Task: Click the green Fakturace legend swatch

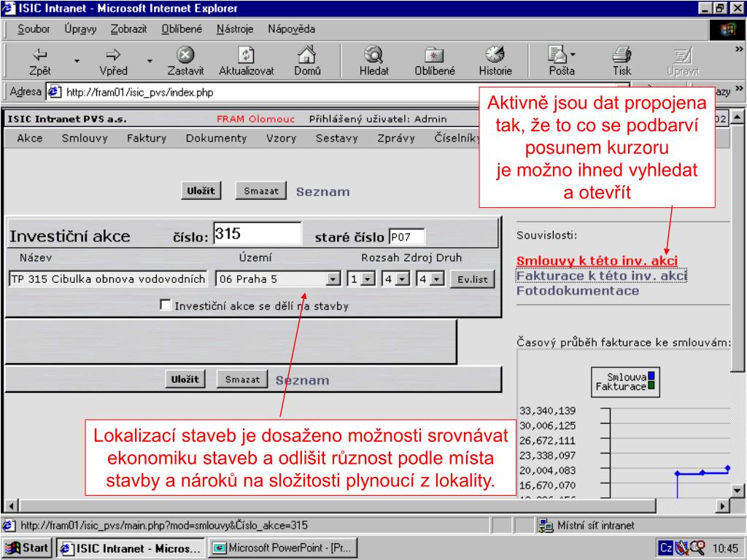Action: tap(651, 385)
